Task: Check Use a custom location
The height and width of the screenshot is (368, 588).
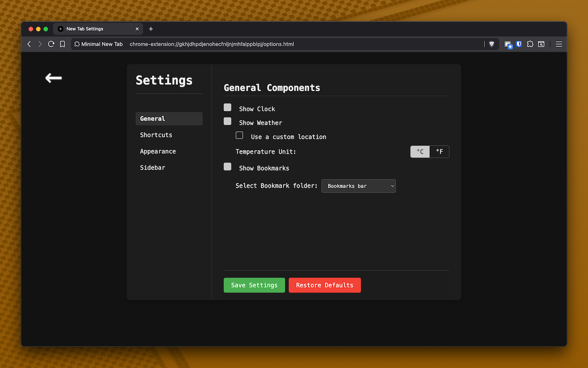Action: (x=239, y=135)
